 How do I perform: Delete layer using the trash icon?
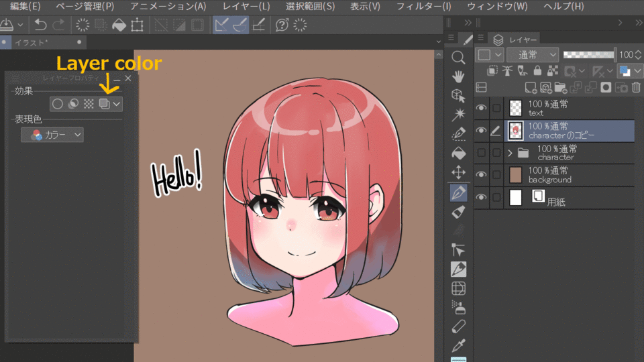pos(636,87)
